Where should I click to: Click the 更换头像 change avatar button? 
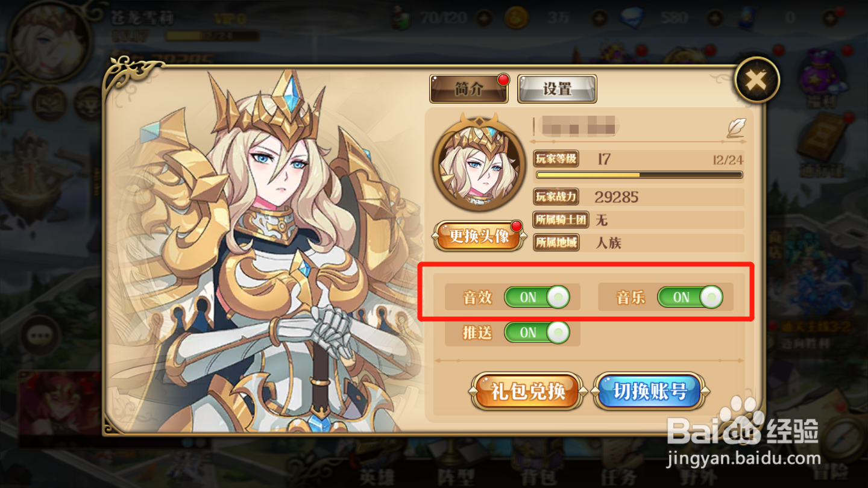pos(479,236)
